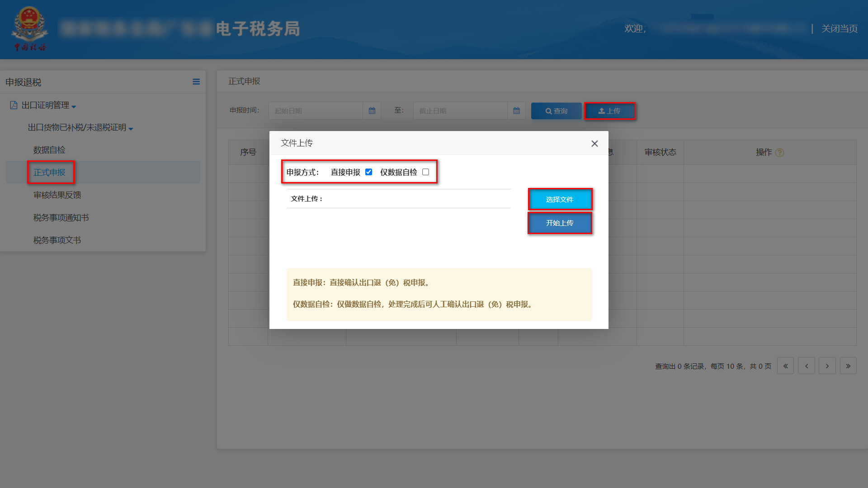Image resolution: width=868 pixels, height=488 pixels.
Task: Open the sidebar hamburger menu icon
Action: click(x=196, y=82)
